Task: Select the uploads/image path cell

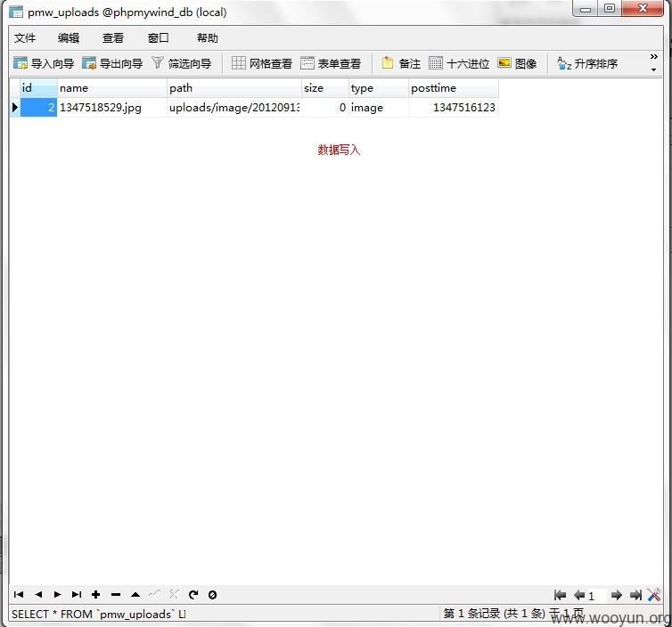Action: point(234,107)
